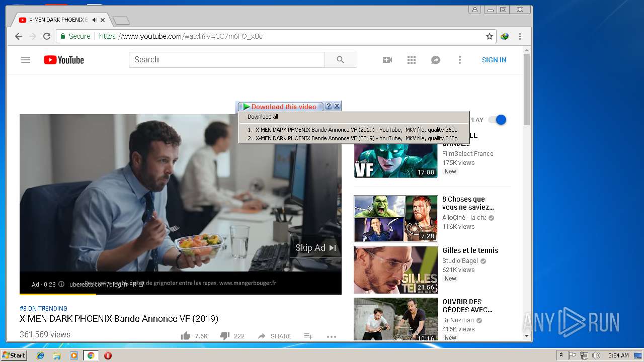
Task: Mute the tab with the speaker icon
Action: [95, 20]
